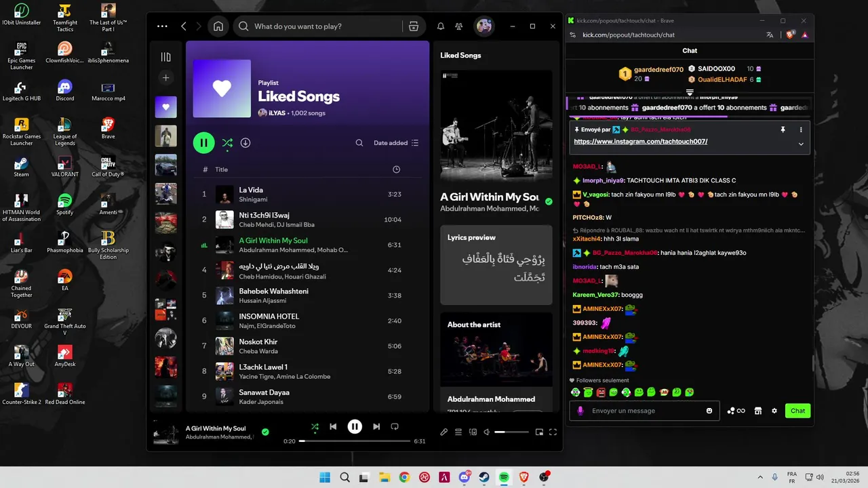The height and width of the screenshot is (488, 868).
Task: Open Windows Start menu
Action: pos(325,477)
